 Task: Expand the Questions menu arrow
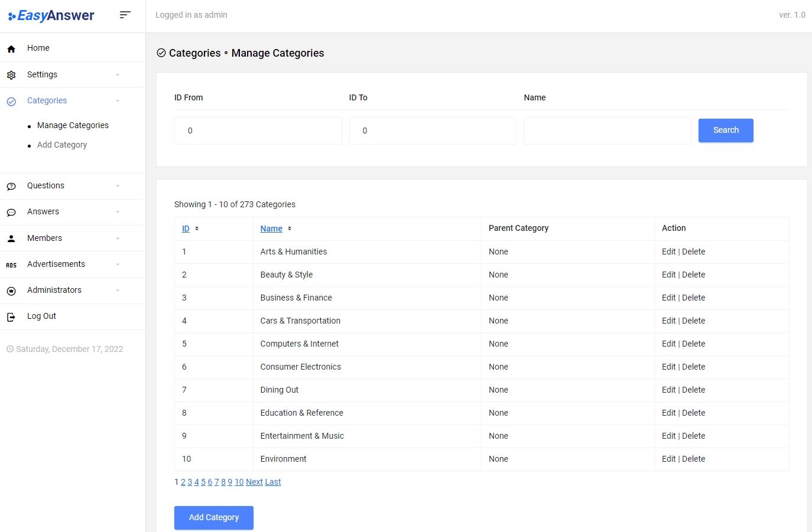point(118,186)
